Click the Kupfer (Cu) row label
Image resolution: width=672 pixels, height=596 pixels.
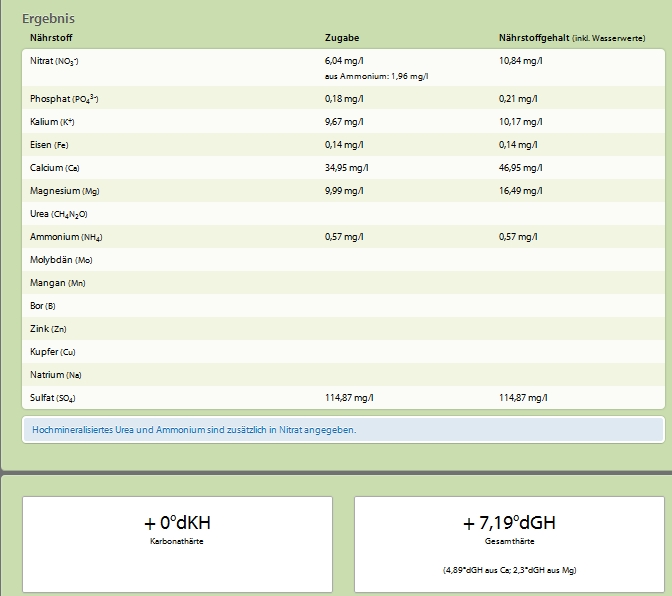pos(52,352)
